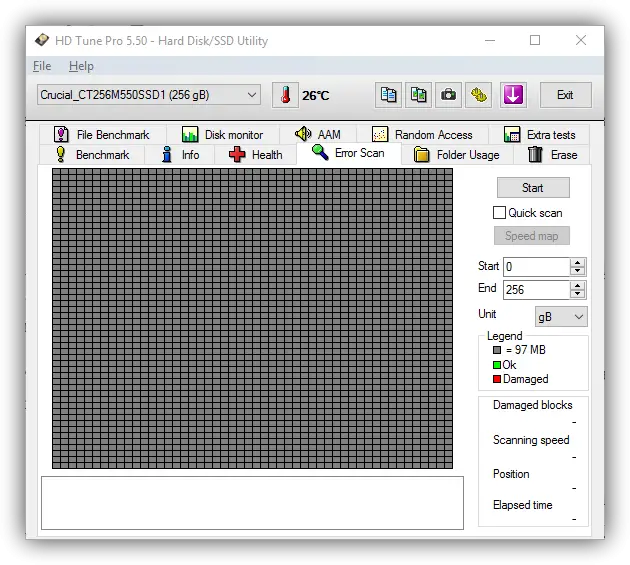The height and width of the screenshot is (565, 630).
Task: Switch to the Health tab
Action: pos(256,155)
